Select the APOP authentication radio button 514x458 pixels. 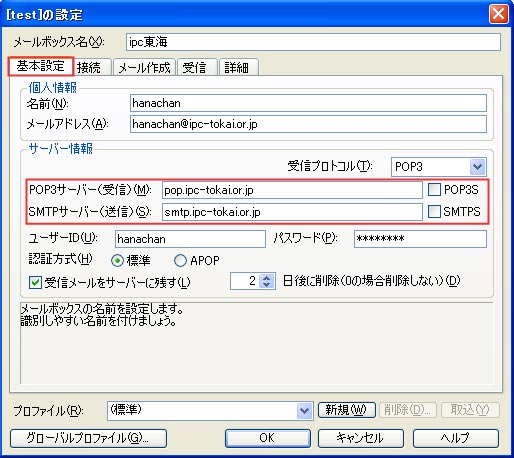pyautogui.click(x=180, y=260)
